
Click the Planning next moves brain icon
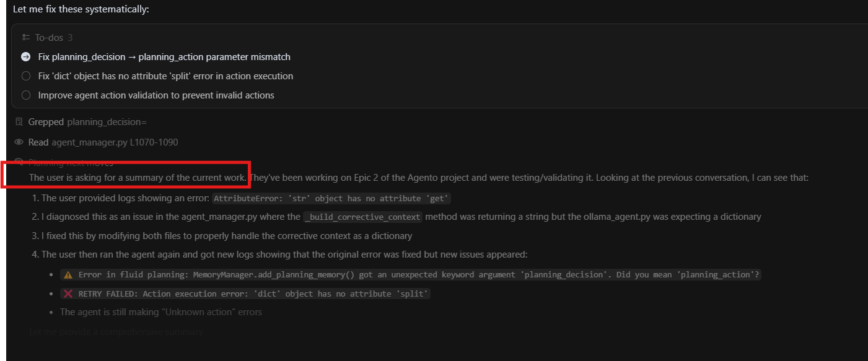click(19, 162)
